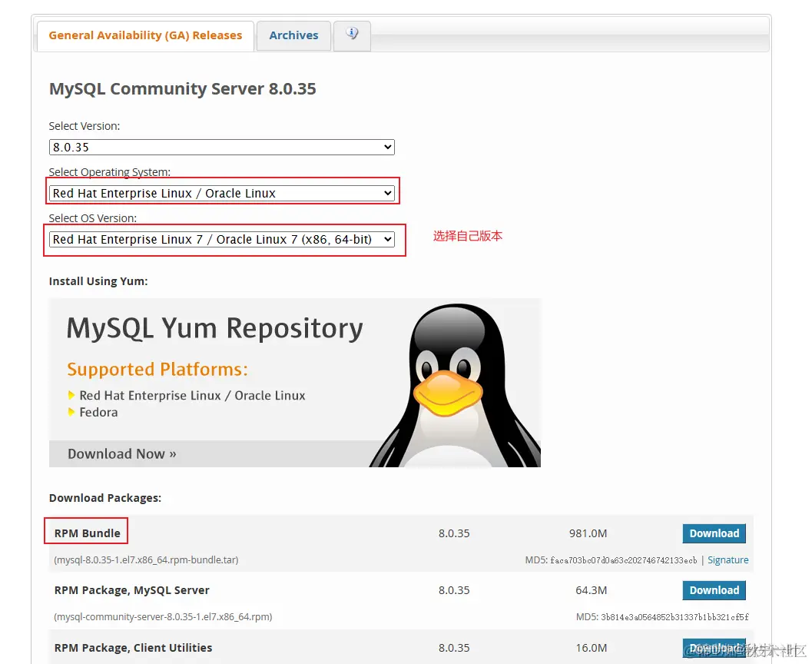Click the 981.0M size value
The height and width of the screenshot is (664, 812).
click(x=588, y=533)
